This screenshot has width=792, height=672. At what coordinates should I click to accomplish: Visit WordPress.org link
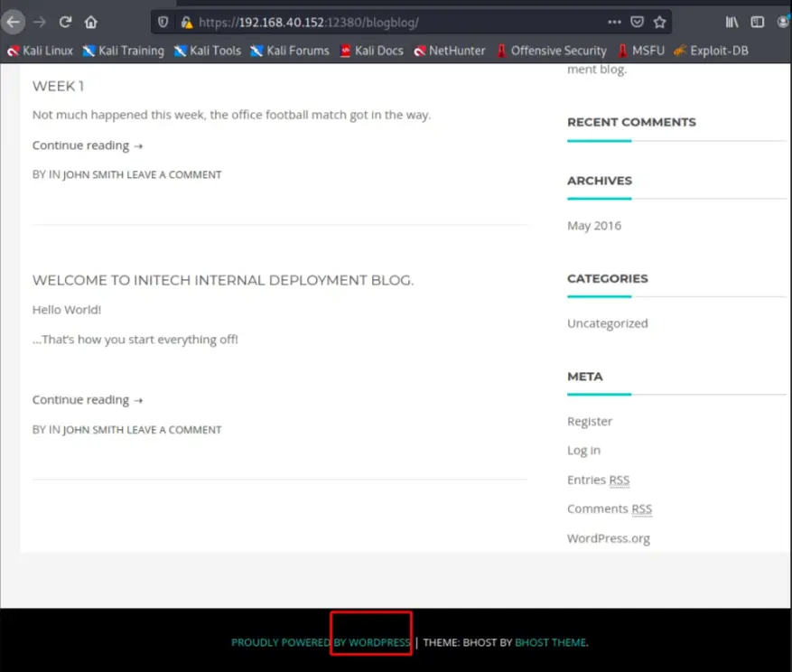tap(609, 538)
